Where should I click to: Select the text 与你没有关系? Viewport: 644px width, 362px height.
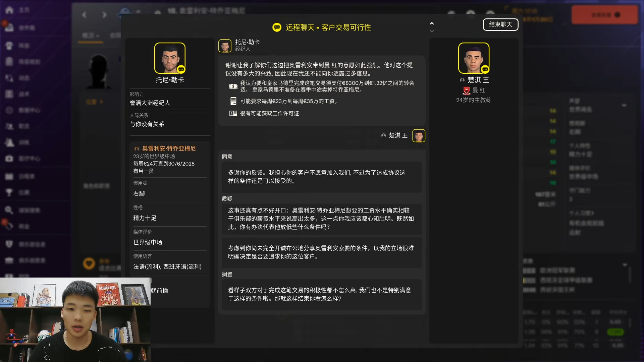tap(147, 124)
